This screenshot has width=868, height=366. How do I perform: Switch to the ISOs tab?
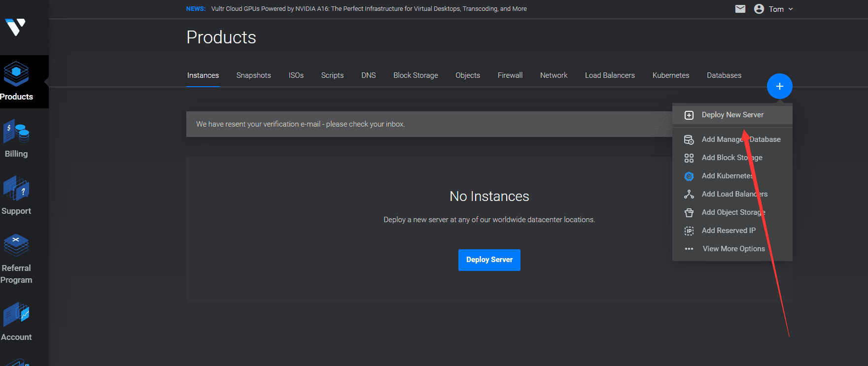[x=296, y=75]
